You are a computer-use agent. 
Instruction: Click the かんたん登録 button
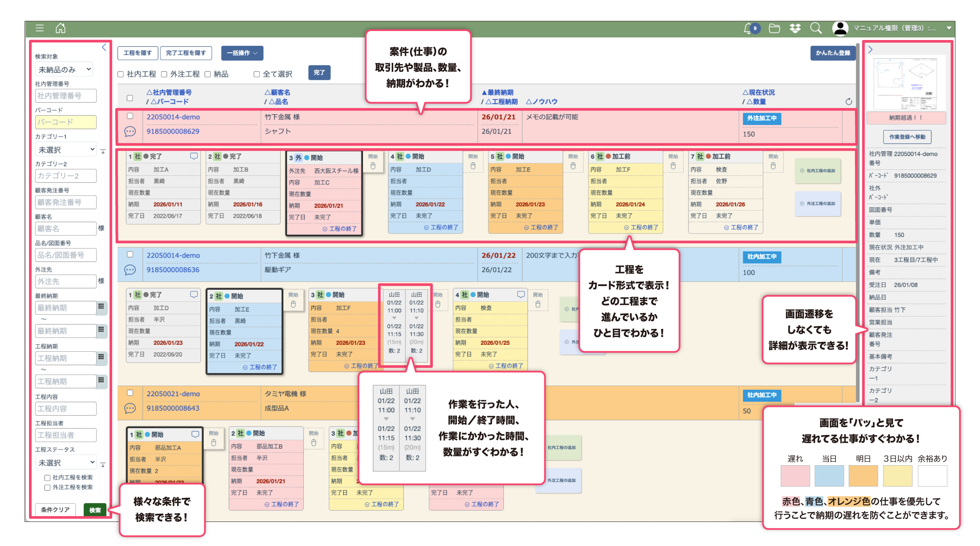(x=833, y=53)
